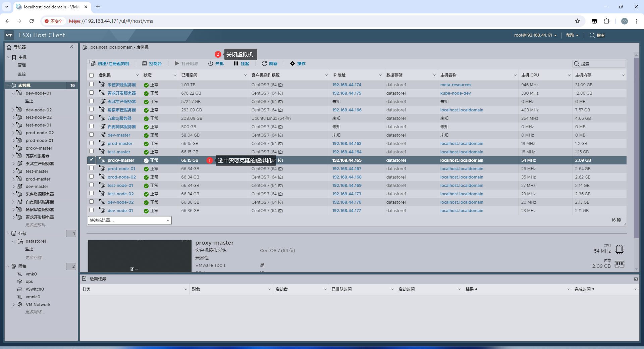Image resolution: width=644 pixels, height=349 pixels.
Task: Click the Not secure (不安全) warning icon
Action: 47,21
